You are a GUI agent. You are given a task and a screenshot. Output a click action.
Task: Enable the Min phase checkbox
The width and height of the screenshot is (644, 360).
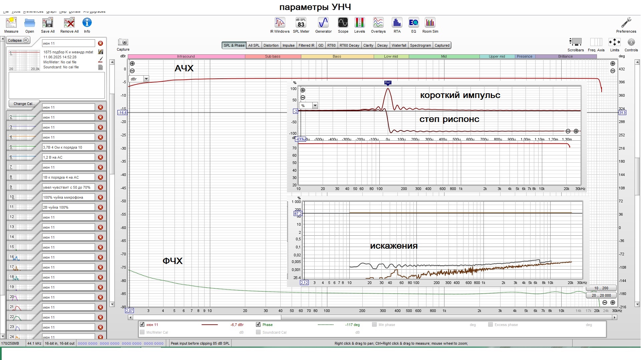[374, 325]
